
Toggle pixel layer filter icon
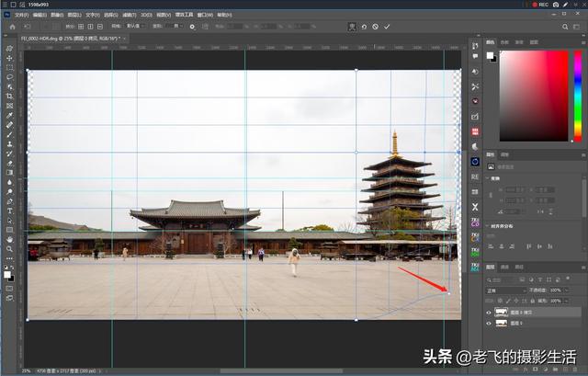click(523, 280)
